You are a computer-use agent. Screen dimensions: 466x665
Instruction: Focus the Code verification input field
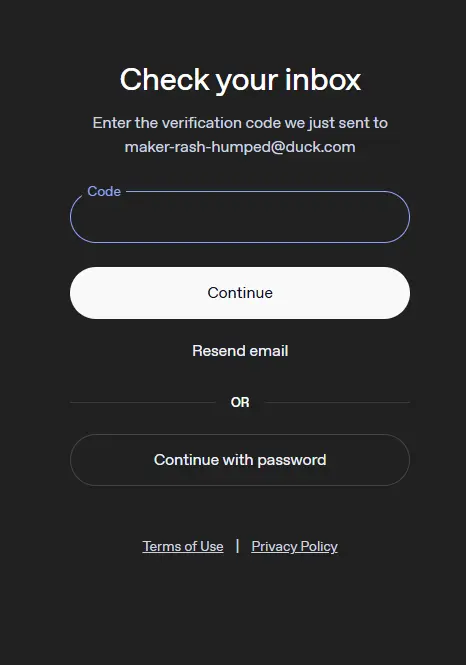[240, 217]
